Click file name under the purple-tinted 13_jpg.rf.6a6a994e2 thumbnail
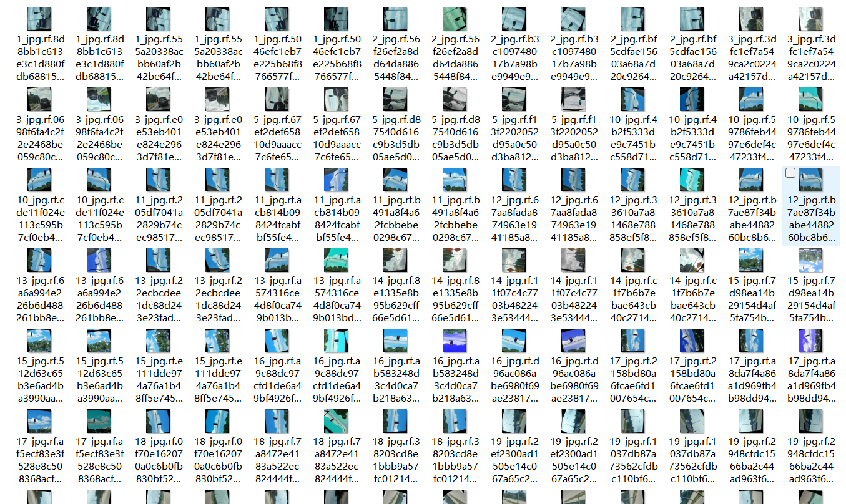The width and height of the screenshot is (846, 504). [x=99, y=300]
